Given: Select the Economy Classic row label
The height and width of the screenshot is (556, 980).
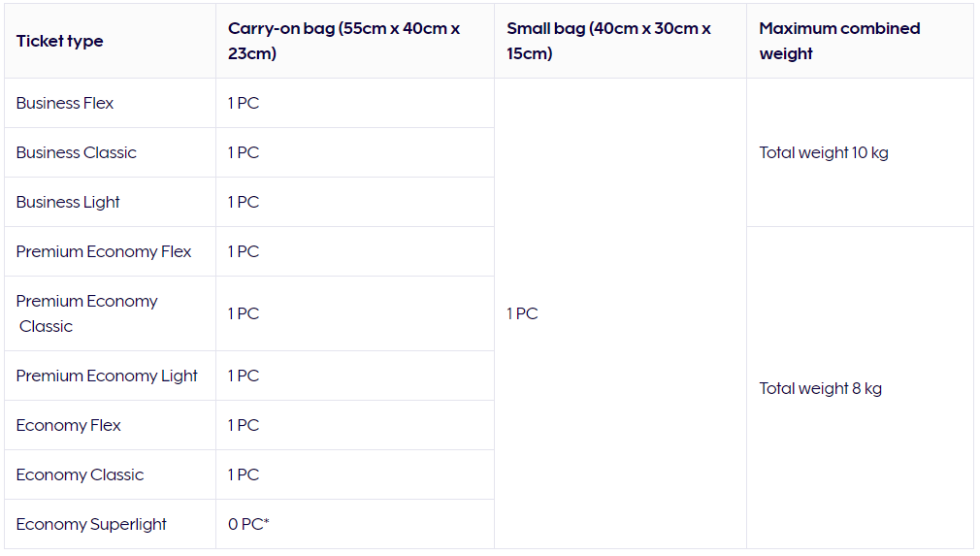Looking at the screenshot, I should 80,475.
